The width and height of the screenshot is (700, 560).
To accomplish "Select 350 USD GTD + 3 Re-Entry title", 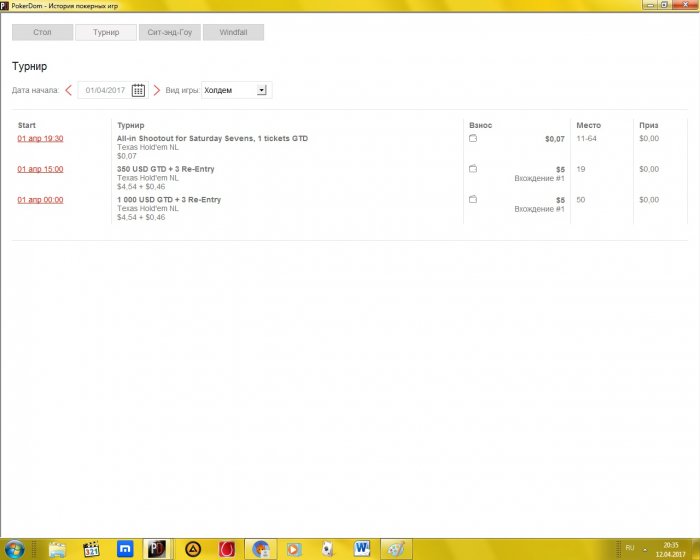I will click(166, 169).
